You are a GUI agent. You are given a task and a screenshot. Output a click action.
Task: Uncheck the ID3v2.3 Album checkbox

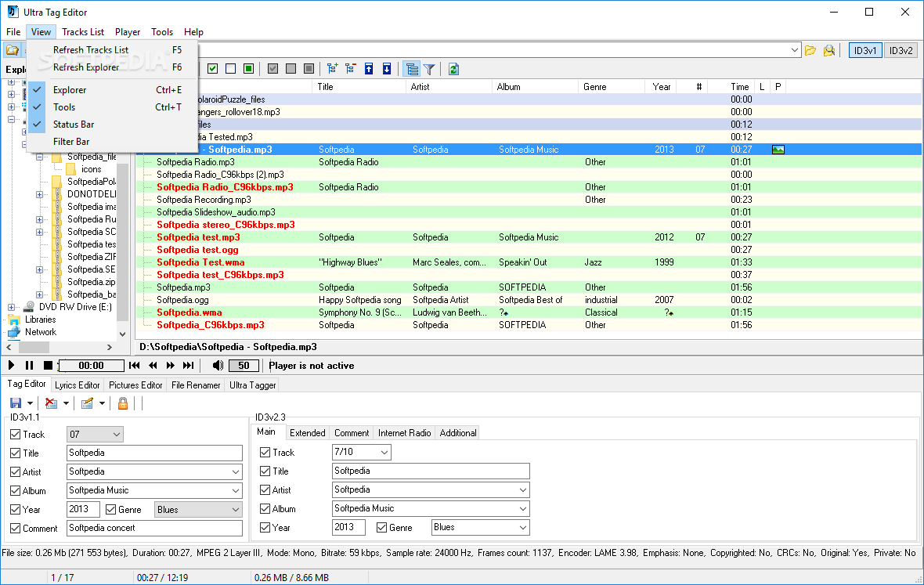click(x=265, y=509)
